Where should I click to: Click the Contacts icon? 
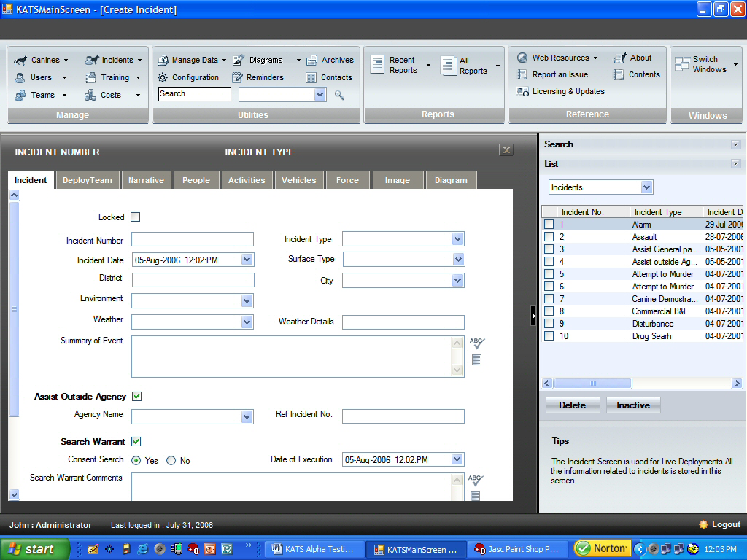coord(311,77)
